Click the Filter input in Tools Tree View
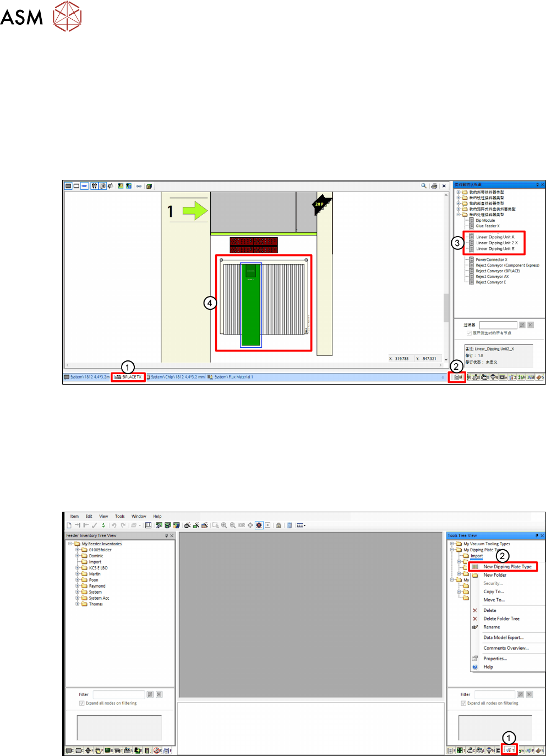The image size is (546, 756). click(x=495, y=694)
